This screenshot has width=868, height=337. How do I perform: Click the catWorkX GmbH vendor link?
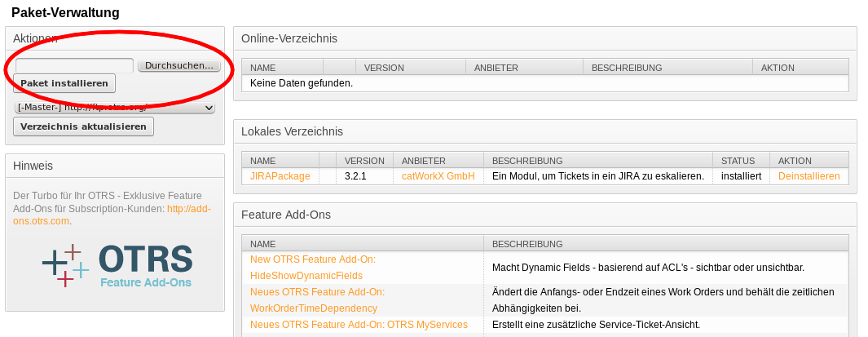tap(438, 175)
